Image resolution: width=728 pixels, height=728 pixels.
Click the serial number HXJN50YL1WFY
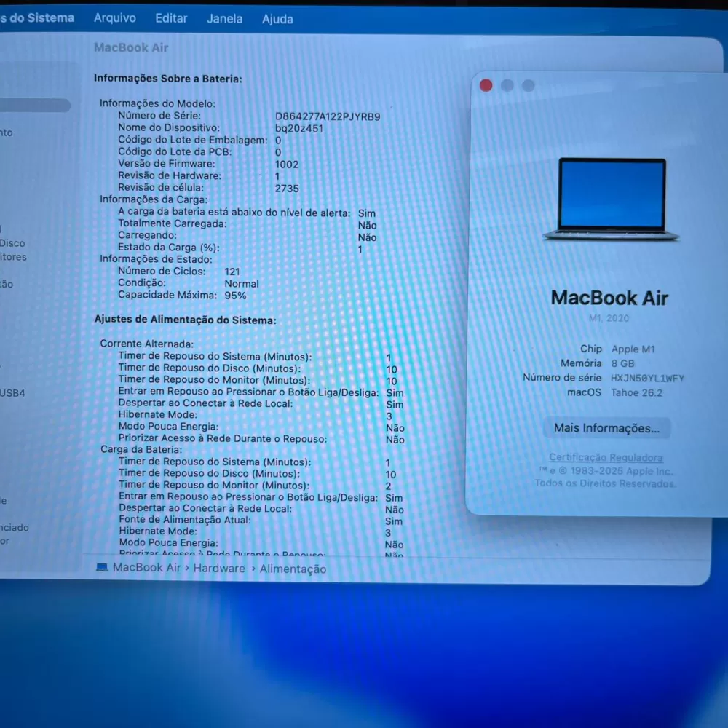click(648, 379)
